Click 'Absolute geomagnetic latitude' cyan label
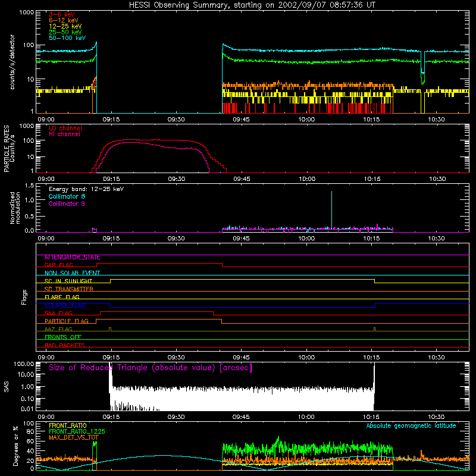Viewport: 476px width, 476px height. pyautogui.click(x=411, y=426)
